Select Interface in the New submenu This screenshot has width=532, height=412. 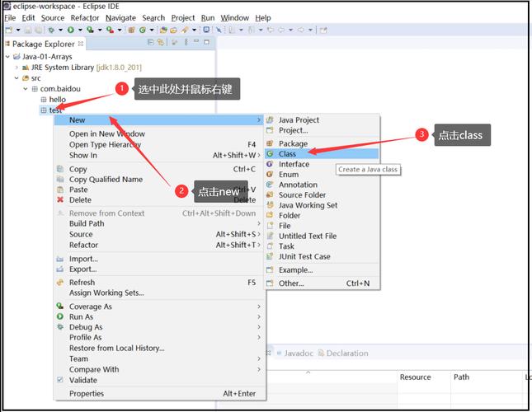coord(322,164)
